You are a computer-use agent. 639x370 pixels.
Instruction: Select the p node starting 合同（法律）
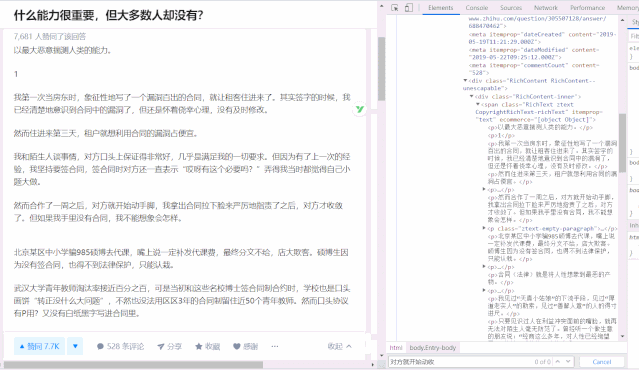click(549, 278)
